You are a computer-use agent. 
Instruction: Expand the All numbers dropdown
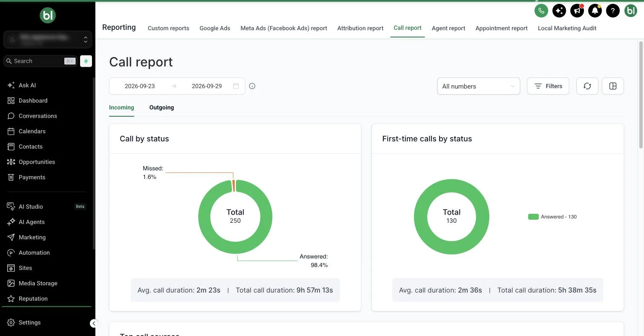(479, 86)
